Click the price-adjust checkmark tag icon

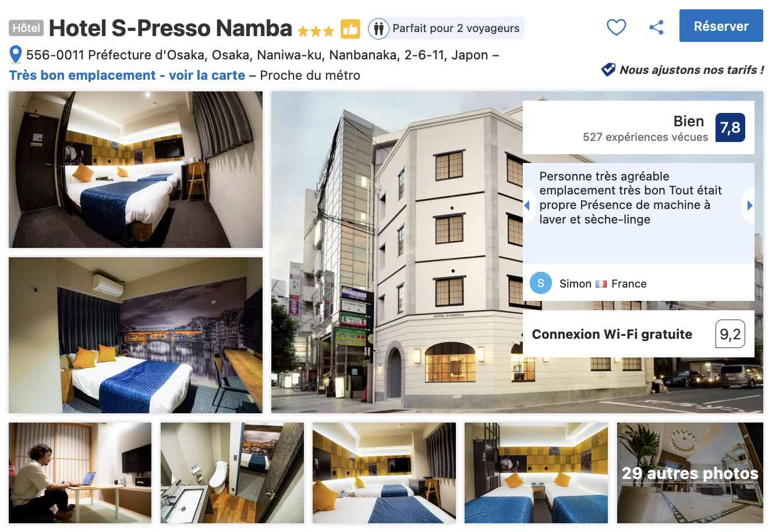coord(608,70)
